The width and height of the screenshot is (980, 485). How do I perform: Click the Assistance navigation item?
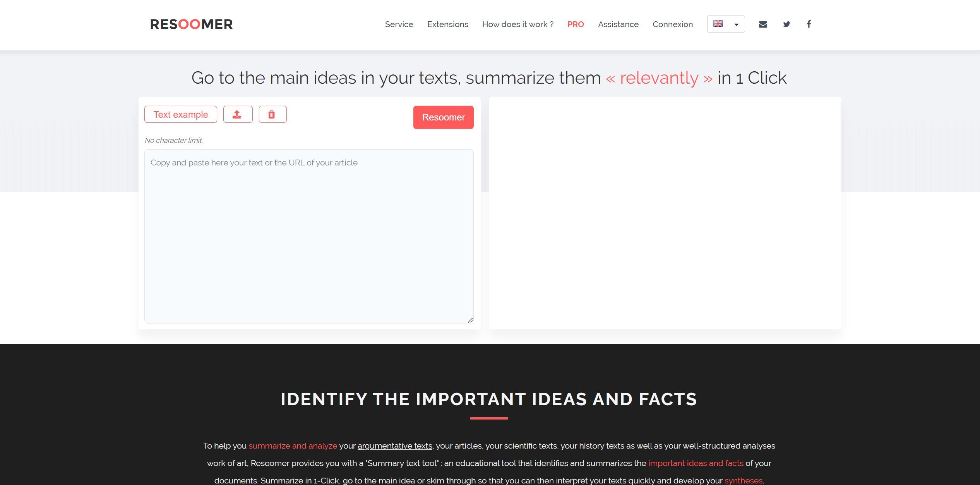(617, 24)
